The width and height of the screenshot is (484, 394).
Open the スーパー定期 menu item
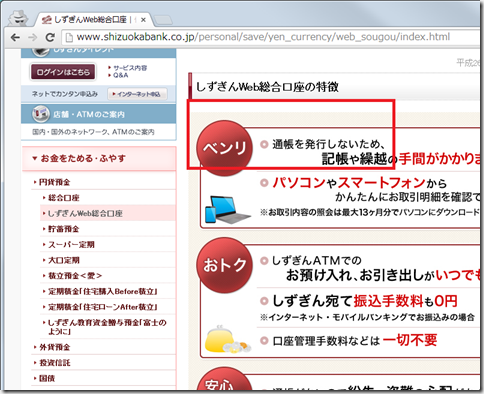point(71,245)
